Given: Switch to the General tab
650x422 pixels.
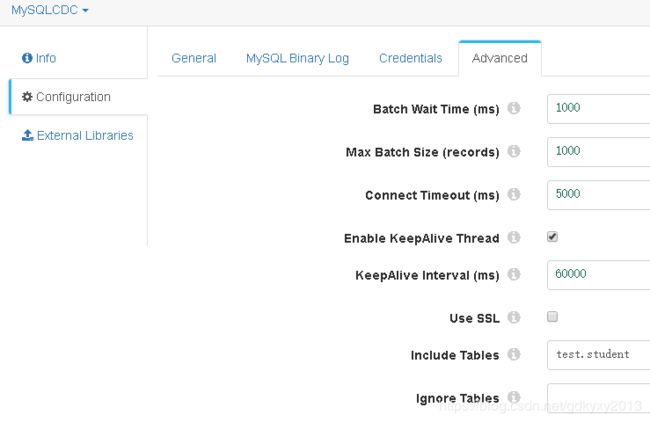Looking at the screenshot, I should tap(194, 58).
